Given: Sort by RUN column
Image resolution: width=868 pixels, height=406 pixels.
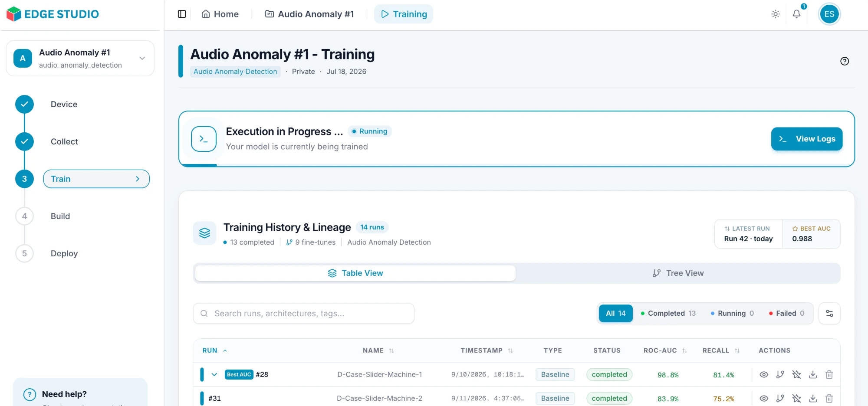Looking at the screenshot, I should tap(214, 350).
